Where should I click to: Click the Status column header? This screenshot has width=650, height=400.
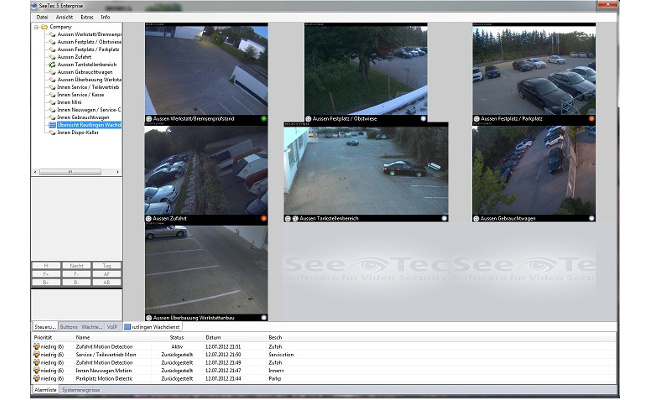[177, 338]
